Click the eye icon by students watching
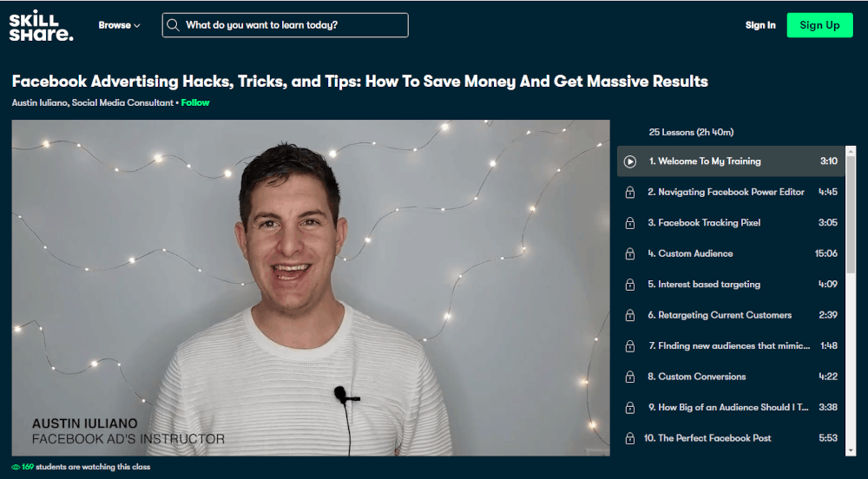 point(16,467)
